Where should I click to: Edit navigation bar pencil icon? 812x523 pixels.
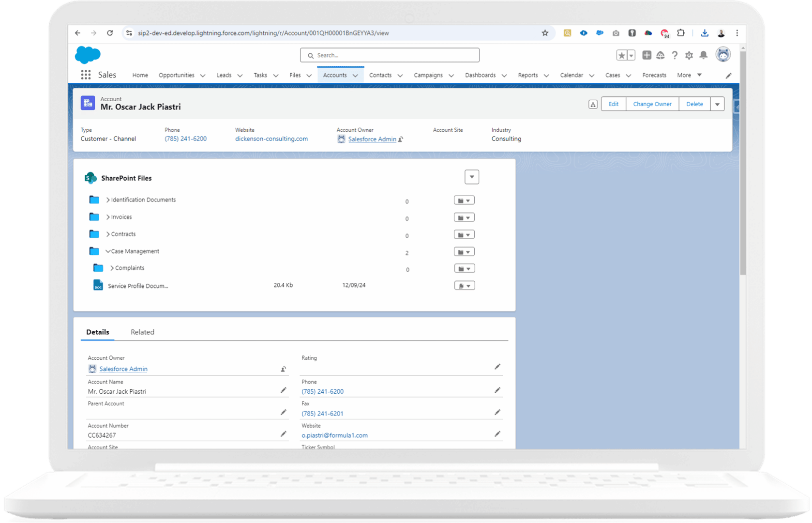pyautogui.click(x=728, y=76)
